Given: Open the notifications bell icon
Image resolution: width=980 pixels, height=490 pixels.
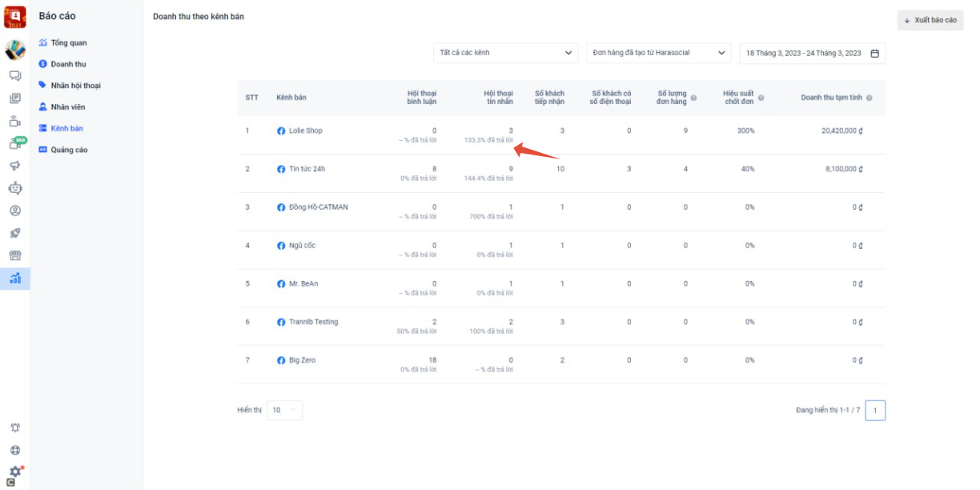Looking at the screenshot, I should tap(14, 428).
